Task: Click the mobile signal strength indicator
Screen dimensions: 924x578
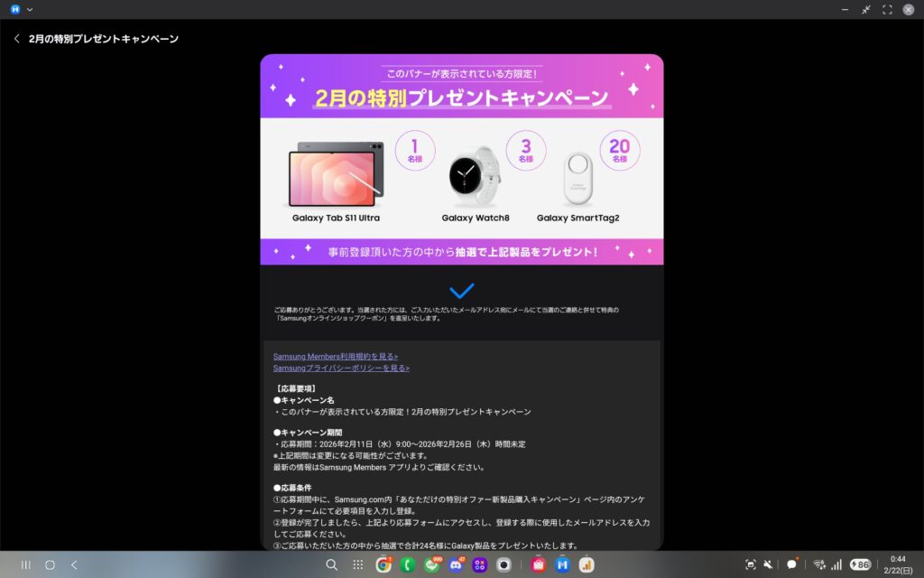Action: [836, 564]
